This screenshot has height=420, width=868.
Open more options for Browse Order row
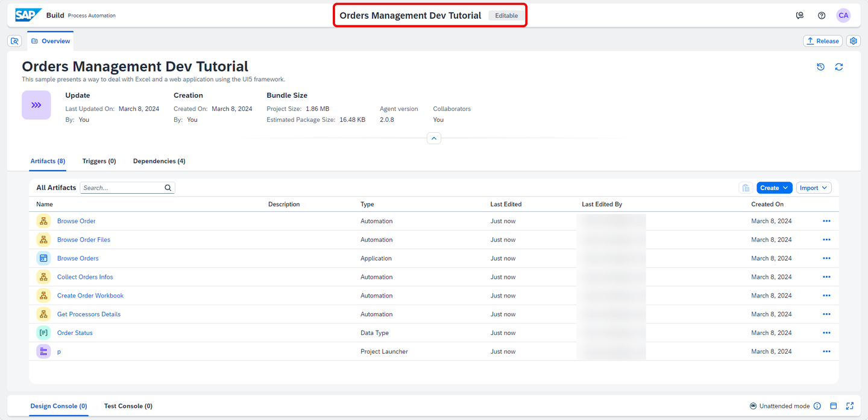(826, 221)
